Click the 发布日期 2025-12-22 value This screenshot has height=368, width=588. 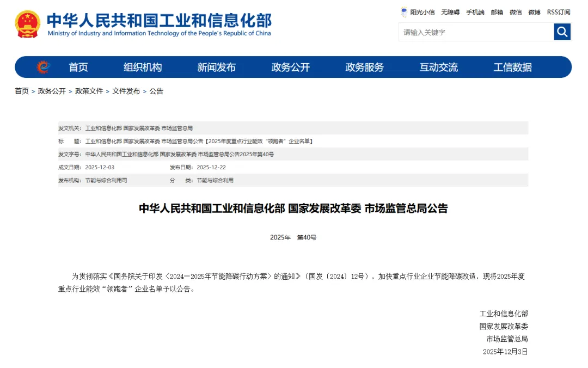(211, 167)
